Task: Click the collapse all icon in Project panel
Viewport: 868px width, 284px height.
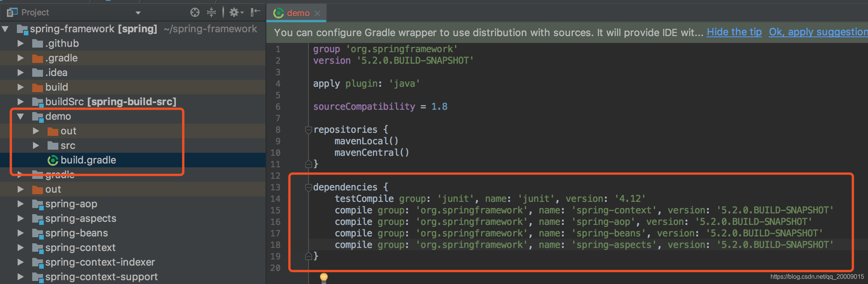Action: coord(211,12)
